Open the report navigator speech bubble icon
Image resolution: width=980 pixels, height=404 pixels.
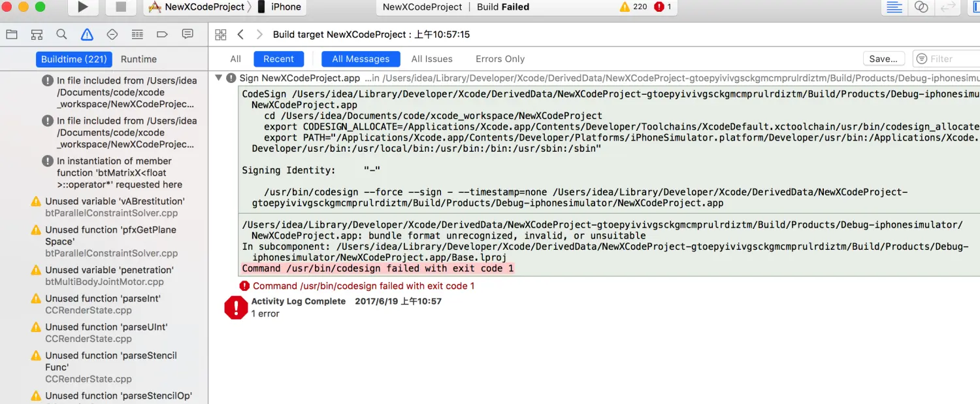pos(188,35)
